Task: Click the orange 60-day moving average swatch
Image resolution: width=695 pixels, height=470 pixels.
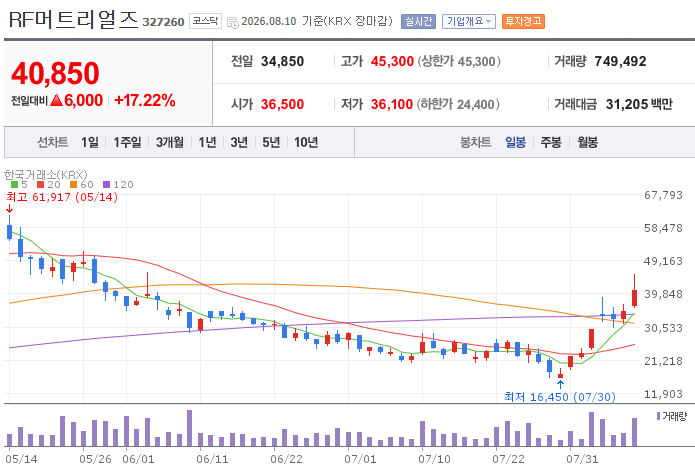Action: [74, 184]
